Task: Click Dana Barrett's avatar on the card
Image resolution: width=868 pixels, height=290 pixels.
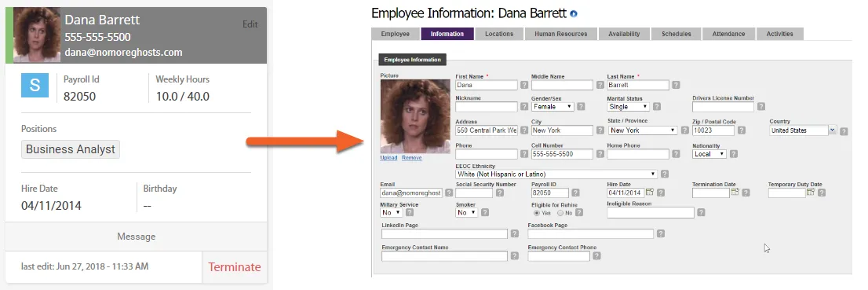Action: (37, 35)
